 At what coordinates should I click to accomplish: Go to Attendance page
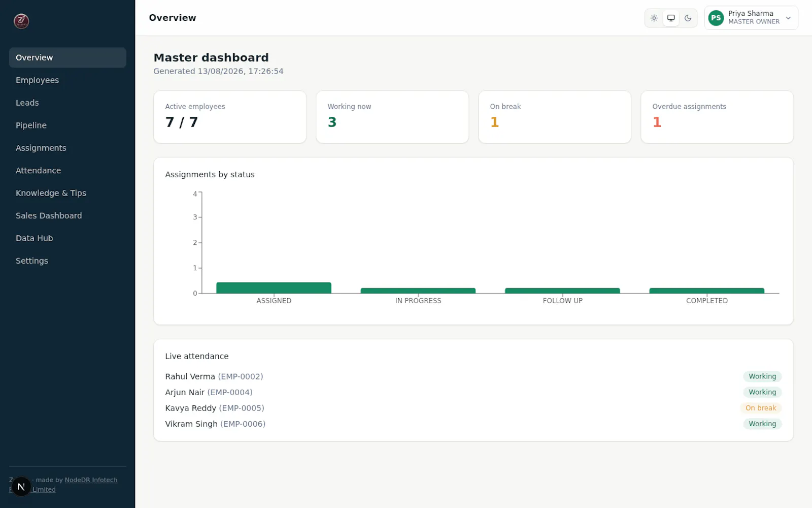coord(67,171)
